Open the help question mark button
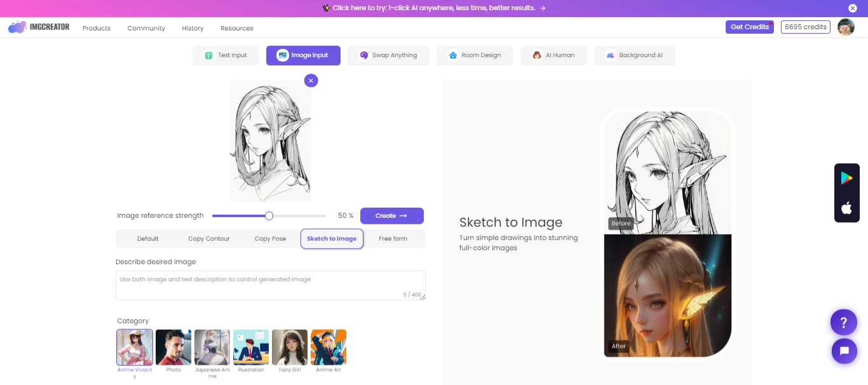 coord(844,322)
